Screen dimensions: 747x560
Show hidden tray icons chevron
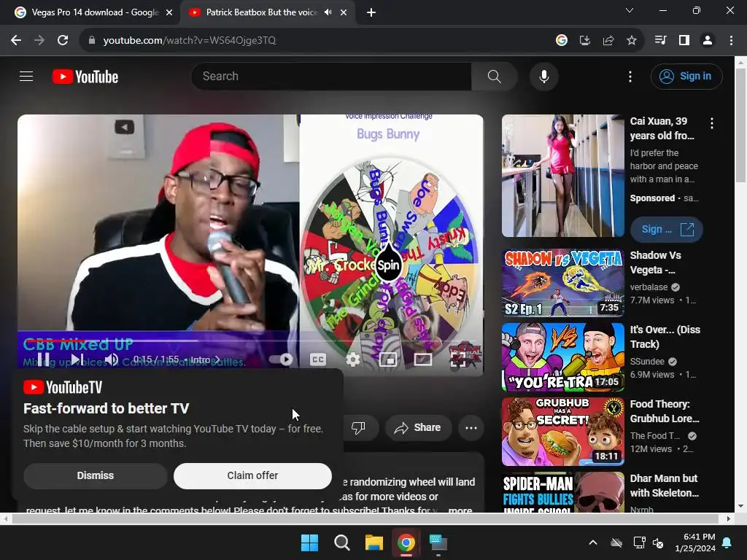592,542
